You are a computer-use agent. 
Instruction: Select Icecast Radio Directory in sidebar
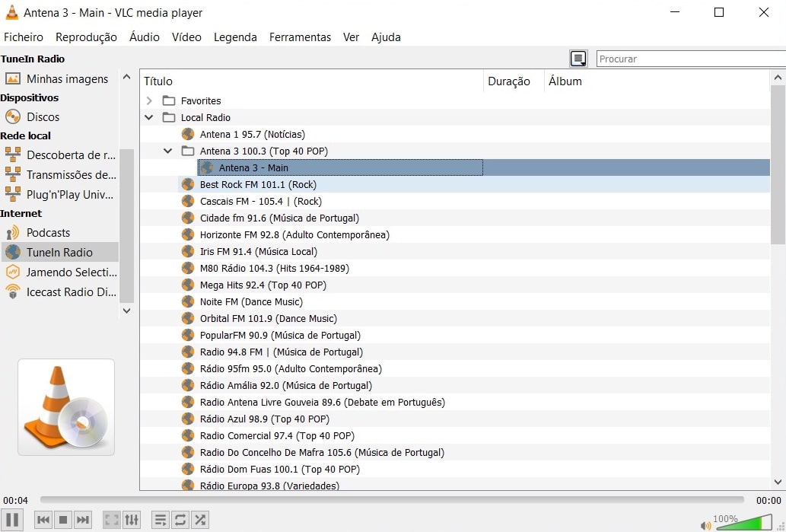70,292
